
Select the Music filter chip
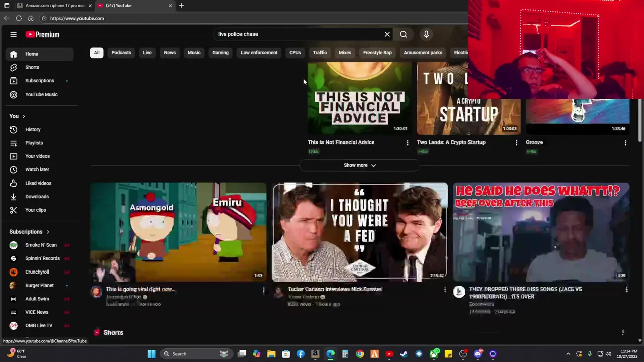click(x=194, y=53)
